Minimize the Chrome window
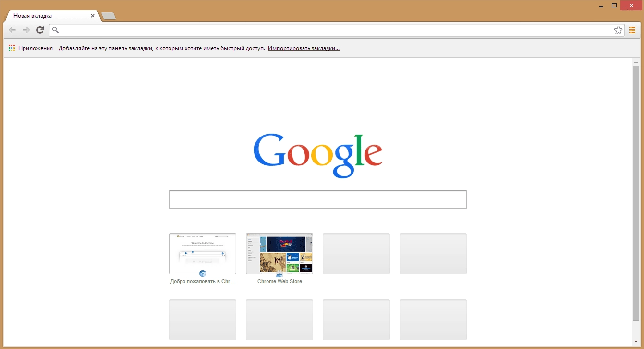The height and width of the screenshot is (349, 644). [602, 5]
